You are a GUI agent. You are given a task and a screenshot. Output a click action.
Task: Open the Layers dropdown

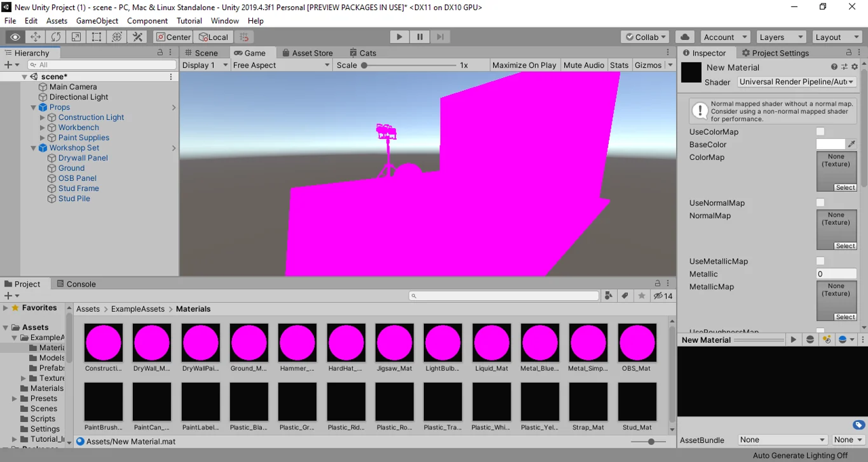[x=780, y=37]
